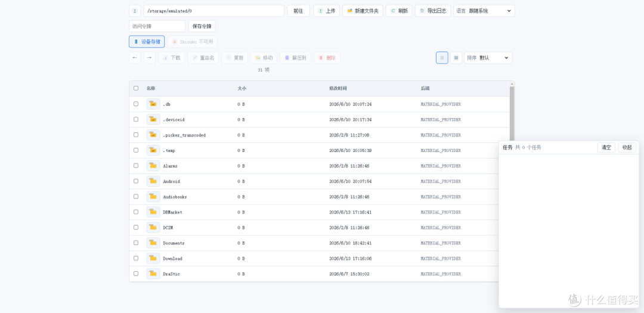Click the 刷新 refresh button

399,11
